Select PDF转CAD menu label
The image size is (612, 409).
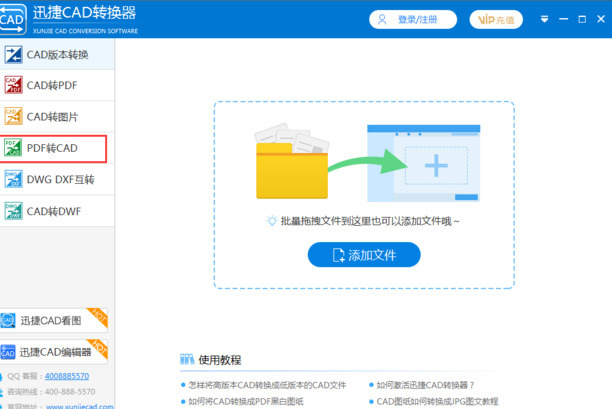52,148
